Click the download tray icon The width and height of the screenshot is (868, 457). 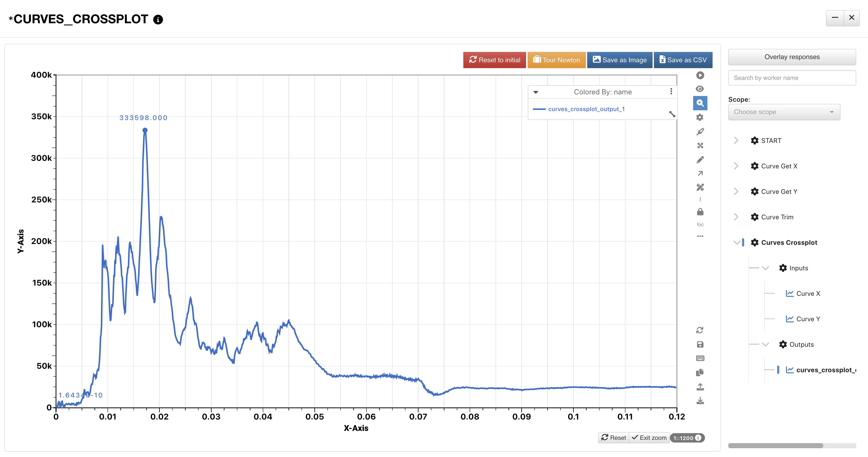click(x=700, y=401)
